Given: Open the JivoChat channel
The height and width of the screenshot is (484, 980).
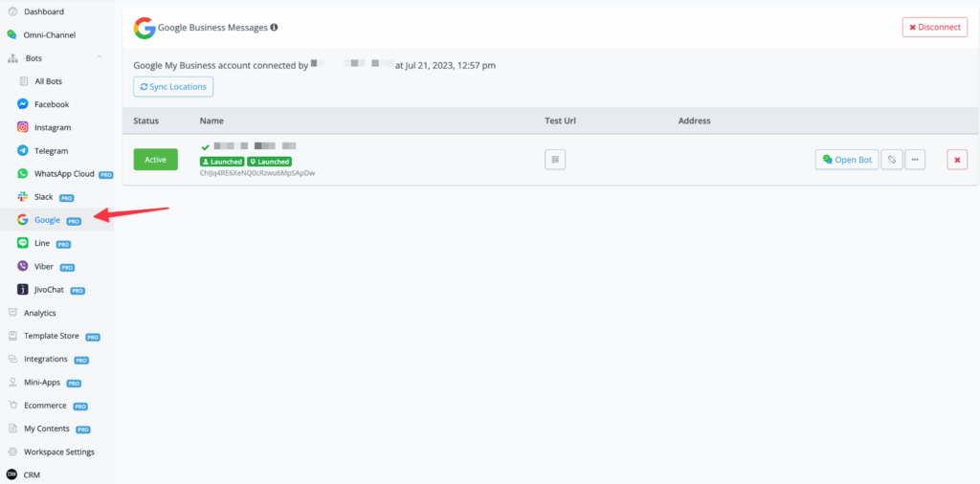Looking at the screenshot, I should pos(49,290).
